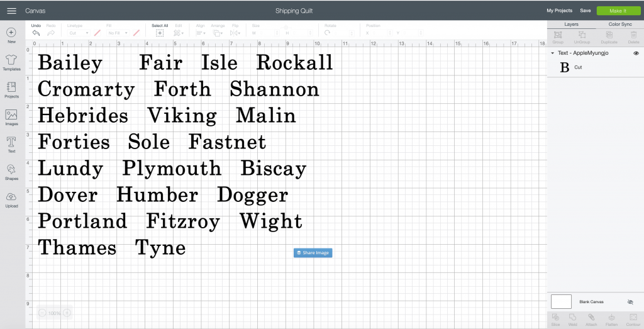
Task: Open the Projects panel in sidebar
Action: (11, 90)
